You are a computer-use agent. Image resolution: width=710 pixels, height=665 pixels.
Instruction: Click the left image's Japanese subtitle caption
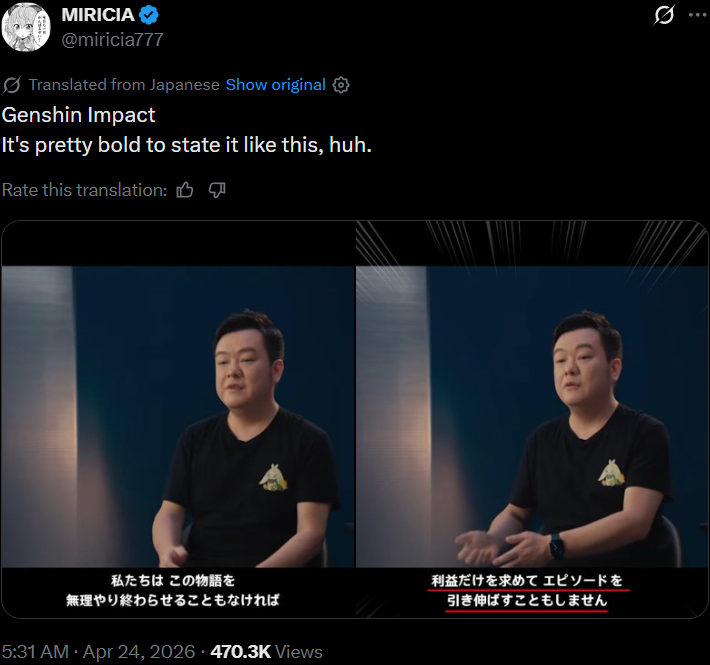[x=173, y=590]
